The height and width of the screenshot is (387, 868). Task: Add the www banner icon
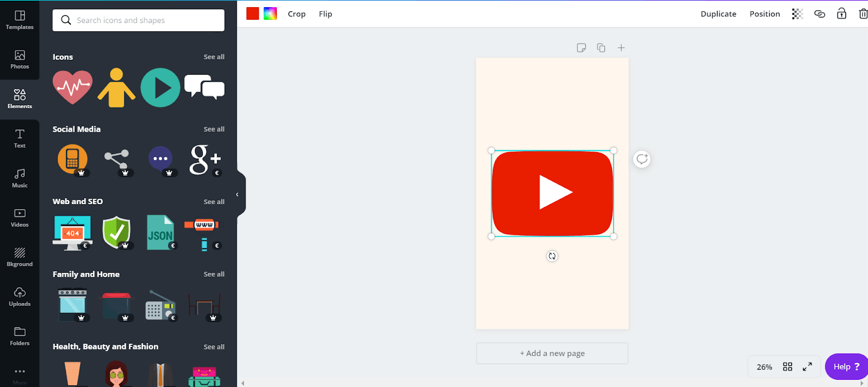coord(203,232)
